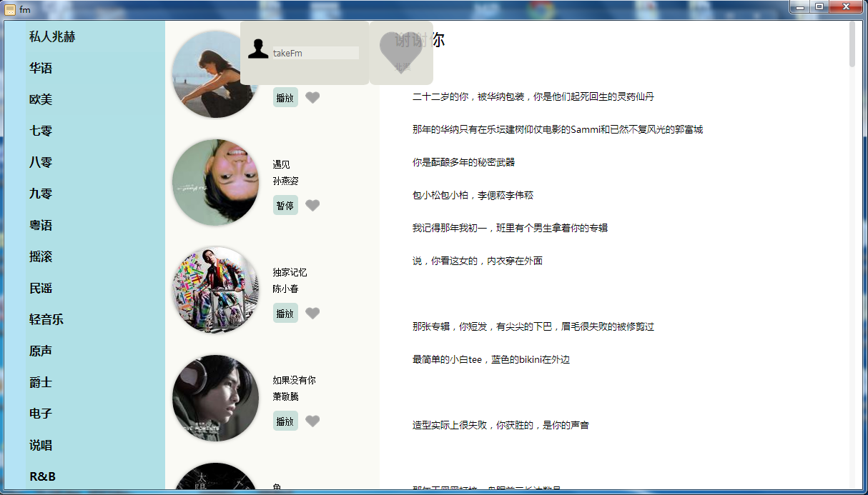Select the 九零 channel

click(x=41, y=194)
